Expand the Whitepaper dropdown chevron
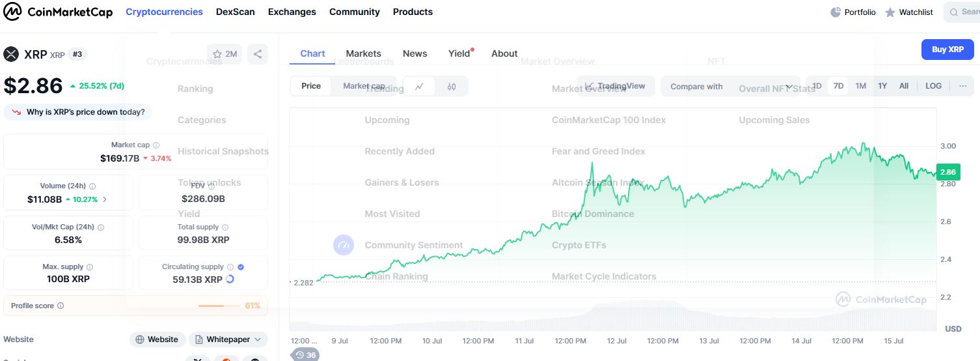This screenshot has width=980, height=361. [x=258, y=339]
